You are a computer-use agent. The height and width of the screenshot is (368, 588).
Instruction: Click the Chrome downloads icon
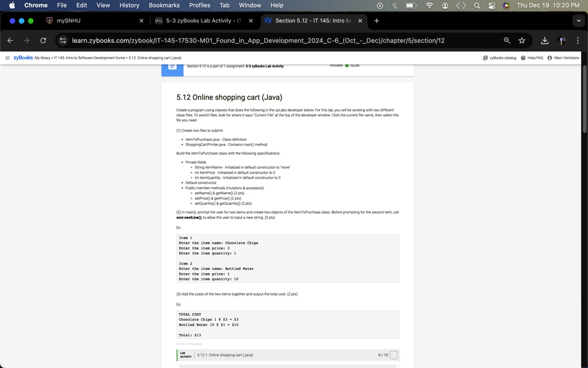[x=544, y=41]
